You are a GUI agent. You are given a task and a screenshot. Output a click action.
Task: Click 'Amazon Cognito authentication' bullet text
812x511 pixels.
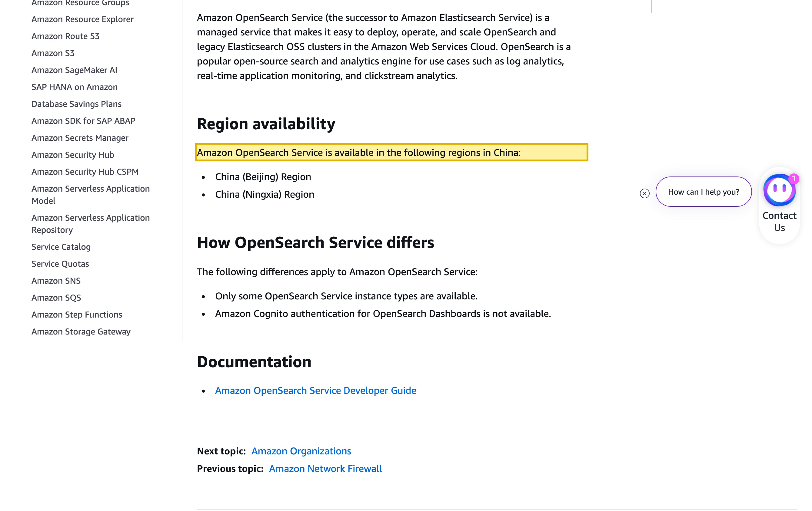pyautogui.click(x=383, y=314)
